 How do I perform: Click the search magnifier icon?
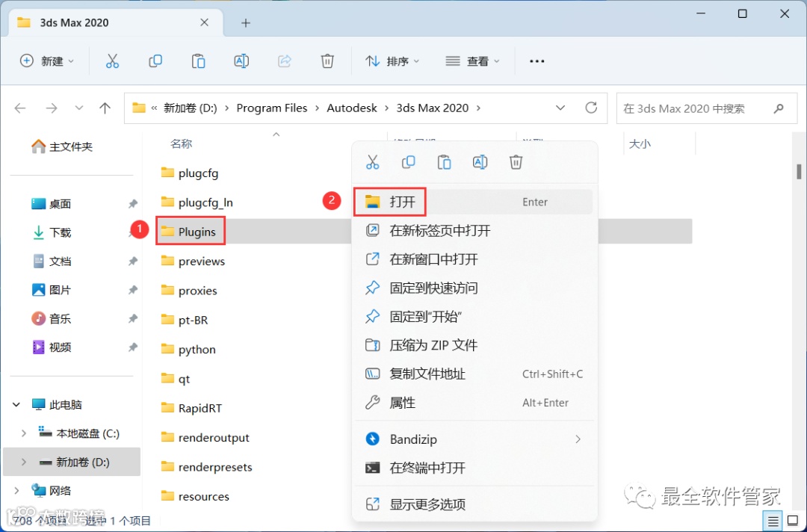click(x=779, y=108)
